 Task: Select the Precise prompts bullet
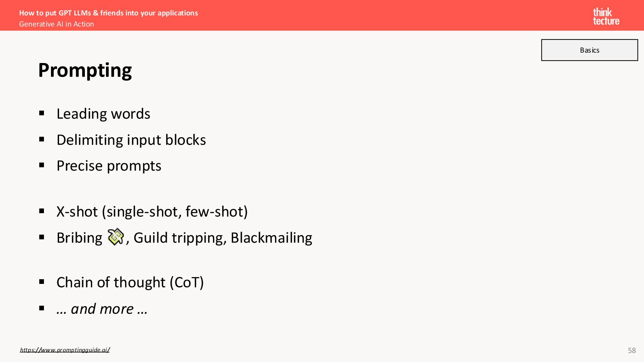(x=109, y=166)
